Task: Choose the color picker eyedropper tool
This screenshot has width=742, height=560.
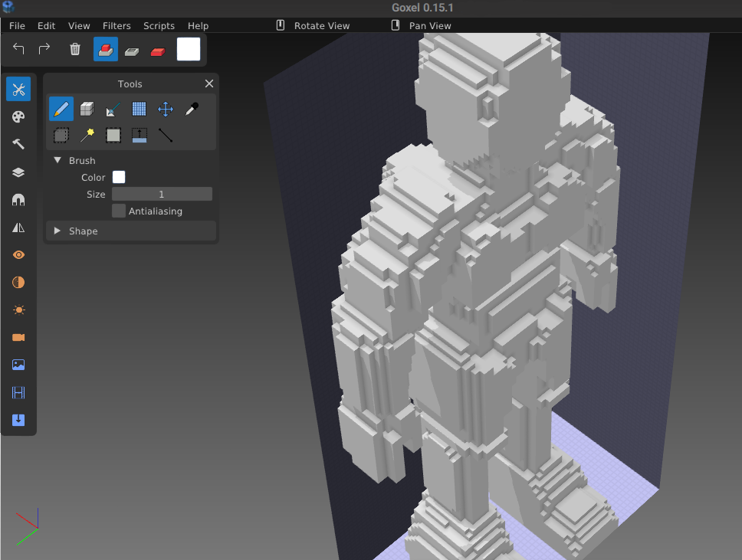Action: coord(192,109)
